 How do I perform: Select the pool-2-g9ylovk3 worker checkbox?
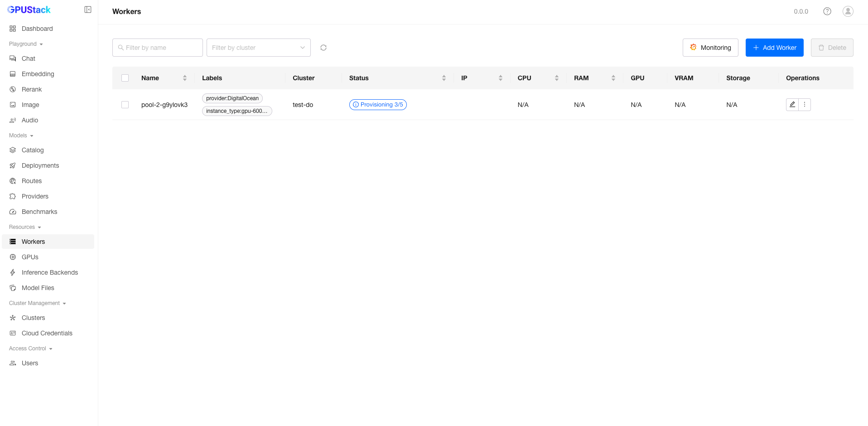tap(125, 105)
